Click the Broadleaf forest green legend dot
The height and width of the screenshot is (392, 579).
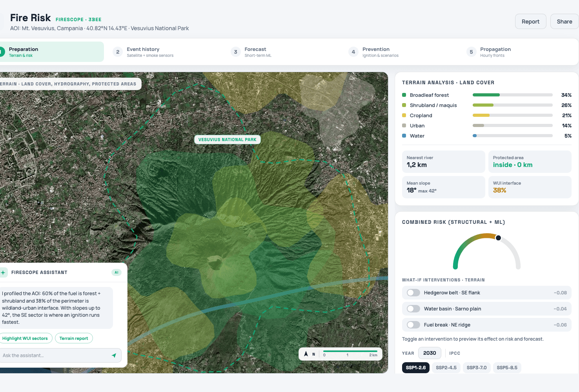[404, 95]
